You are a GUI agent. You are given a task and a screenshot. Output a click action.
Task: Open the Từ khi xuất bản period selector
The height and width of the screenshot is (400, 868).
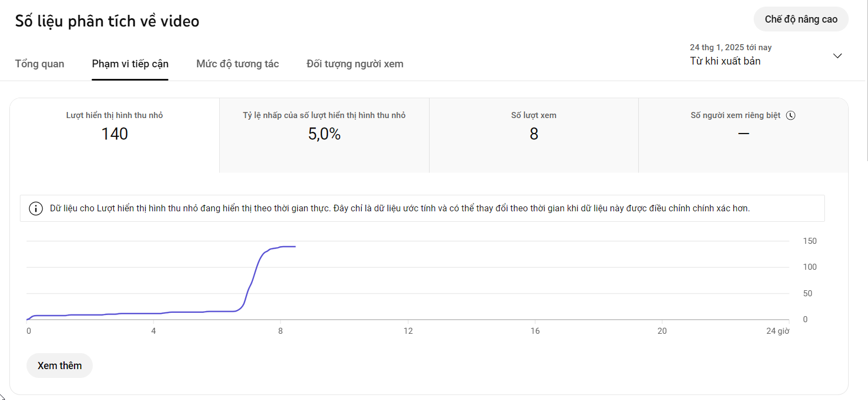click(x=725, y=61)
